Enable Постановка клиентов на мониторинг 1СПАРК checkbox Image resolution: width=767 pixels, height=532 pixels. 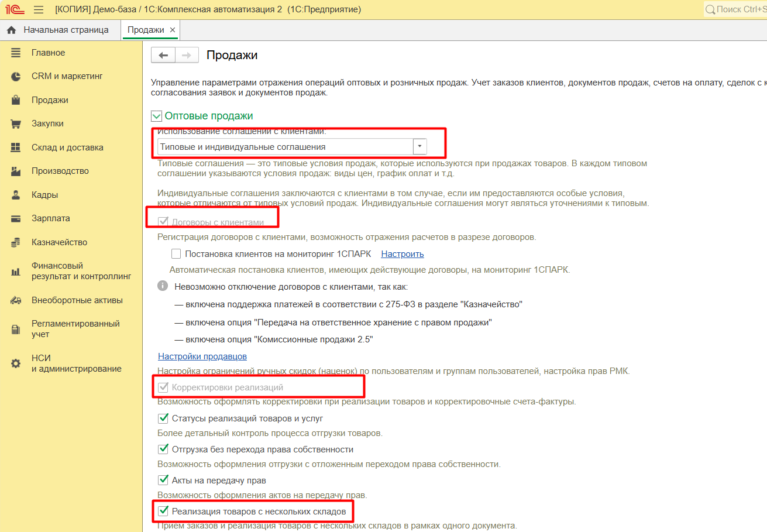point(176,254)
